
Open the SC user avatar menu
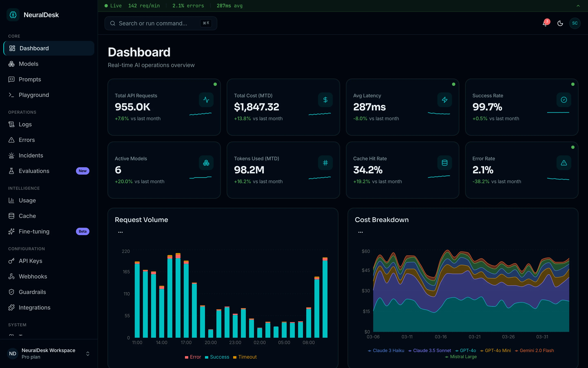pos(575,23)
